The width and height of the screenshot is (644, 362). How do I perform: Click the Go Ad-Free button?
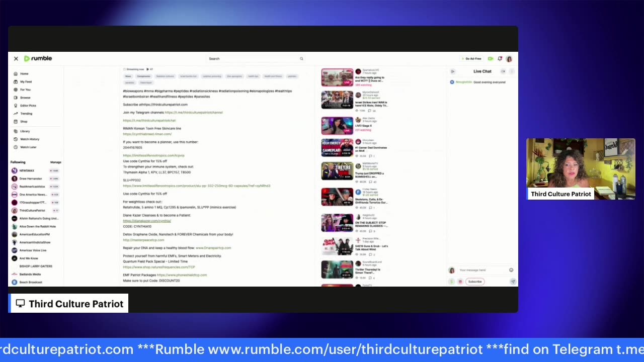click(x=471, y=59)
